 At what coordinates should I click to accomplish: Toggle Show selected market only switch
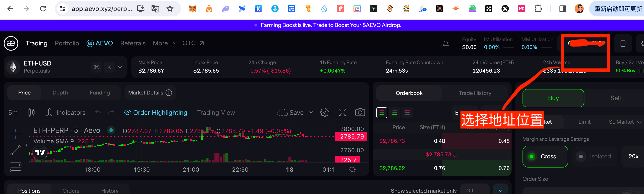475,191
